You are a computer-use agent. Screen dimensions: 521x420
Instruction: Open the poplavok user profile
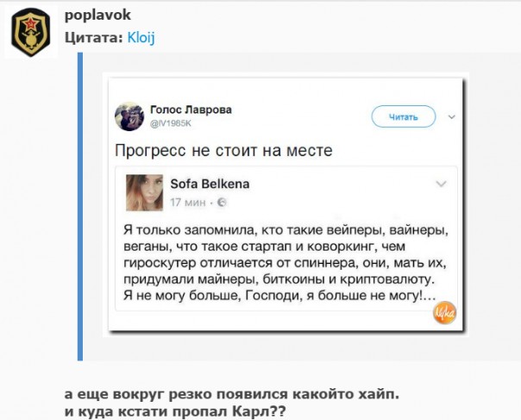[x=98, y=16]
